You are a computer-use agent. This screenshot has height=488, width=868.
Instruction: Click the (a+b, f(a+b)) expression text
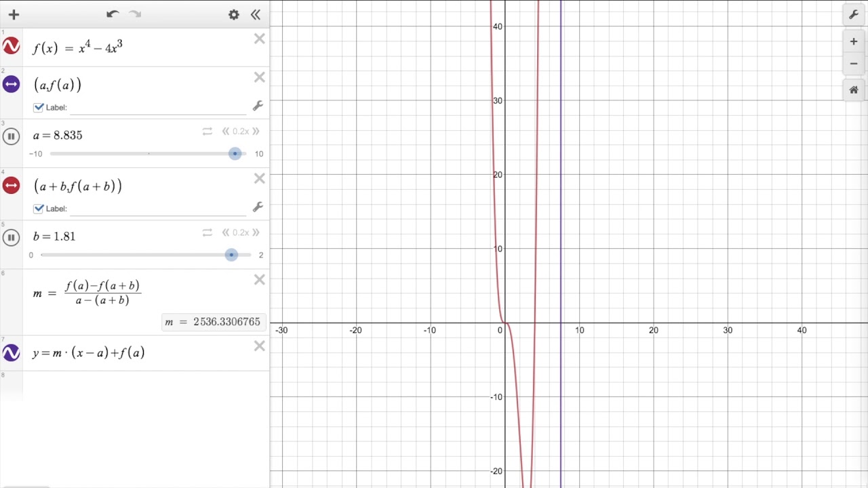pyautogui.click(x=78, y=186)
